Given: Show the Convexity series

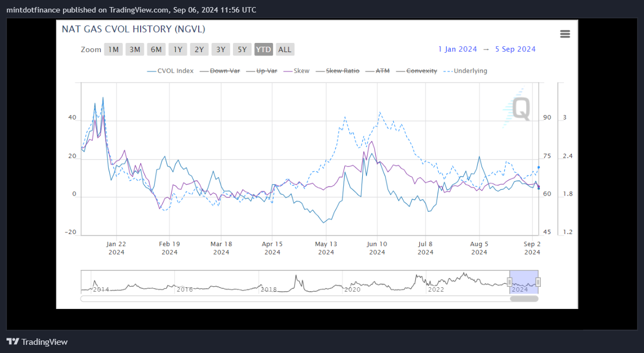Looking at the screenshot, I should pos(417,71).
